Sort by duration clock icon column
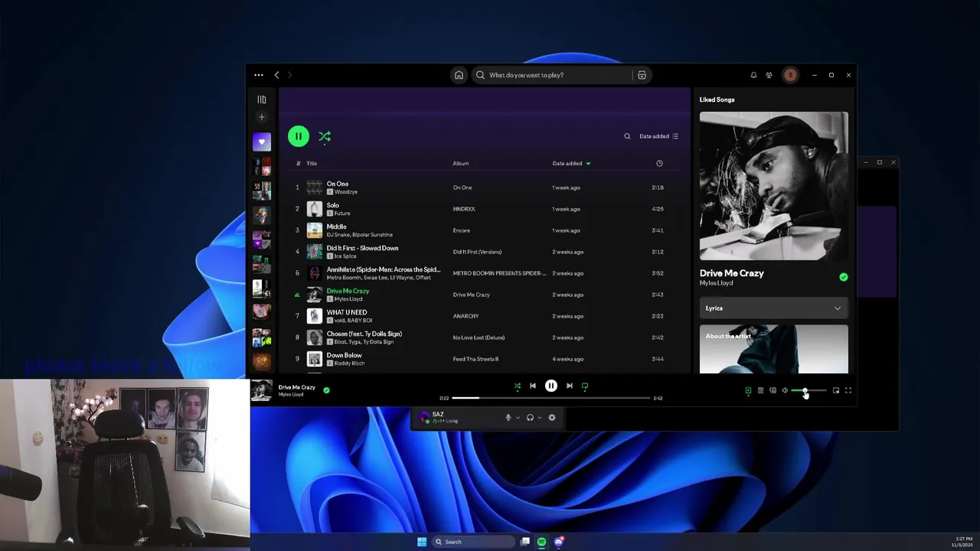Image resolution: width=980 pixels, height=551 pixels. click(x=659, y=163)
